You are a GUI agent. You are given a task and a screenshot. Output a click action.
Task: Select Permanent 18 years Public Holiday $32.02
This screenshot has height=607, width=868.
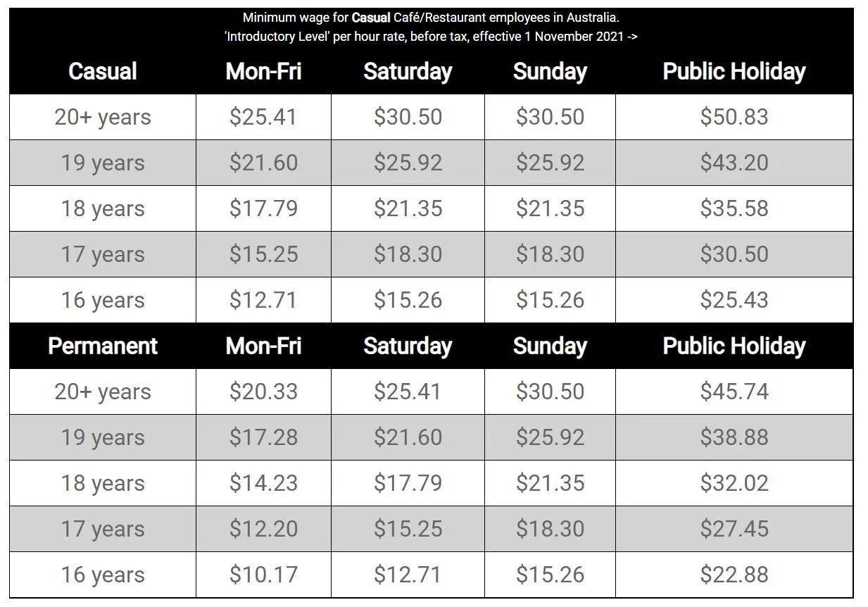734,483
